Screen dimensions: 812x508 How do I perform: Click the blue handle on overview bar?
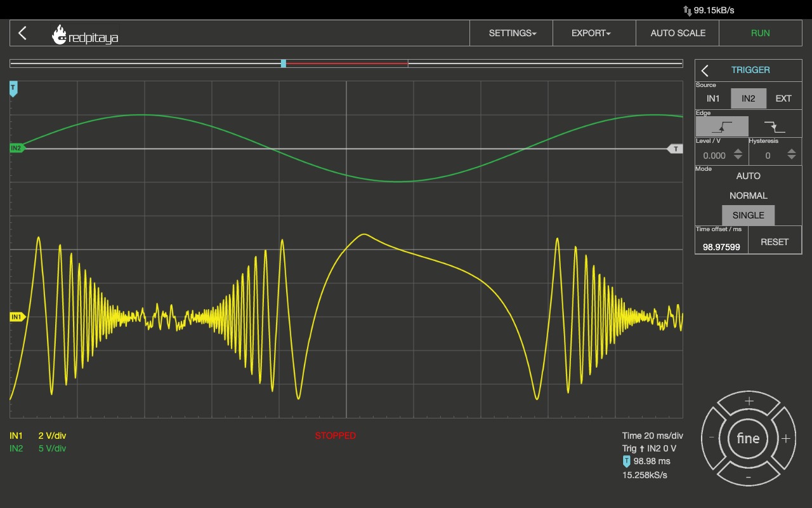[x=284, y=63]
